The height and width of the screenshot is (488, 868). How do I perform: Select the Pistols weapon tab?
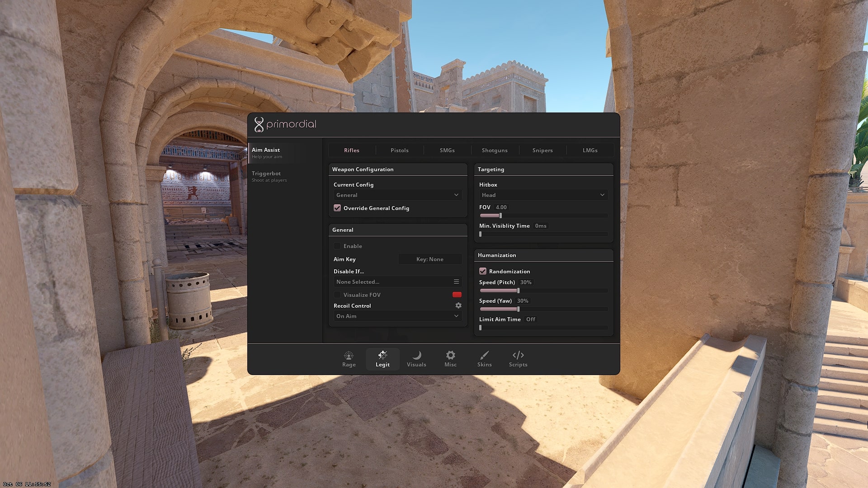(x=399, y=150)
